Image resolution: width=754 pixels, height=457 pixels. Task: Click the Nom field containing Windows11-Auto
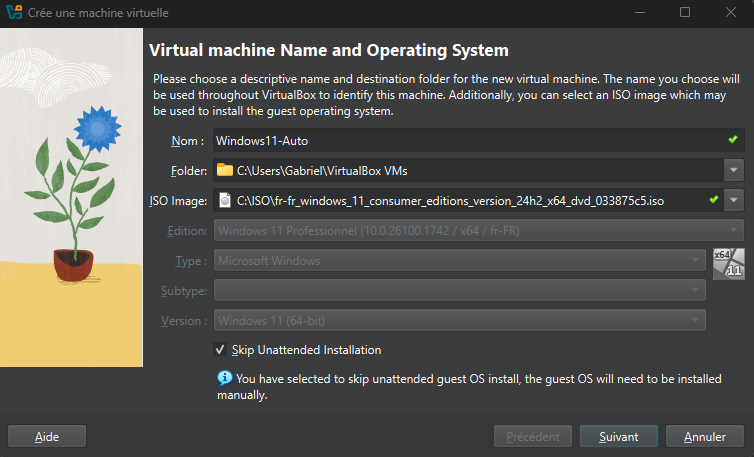[x=478, y=140]
